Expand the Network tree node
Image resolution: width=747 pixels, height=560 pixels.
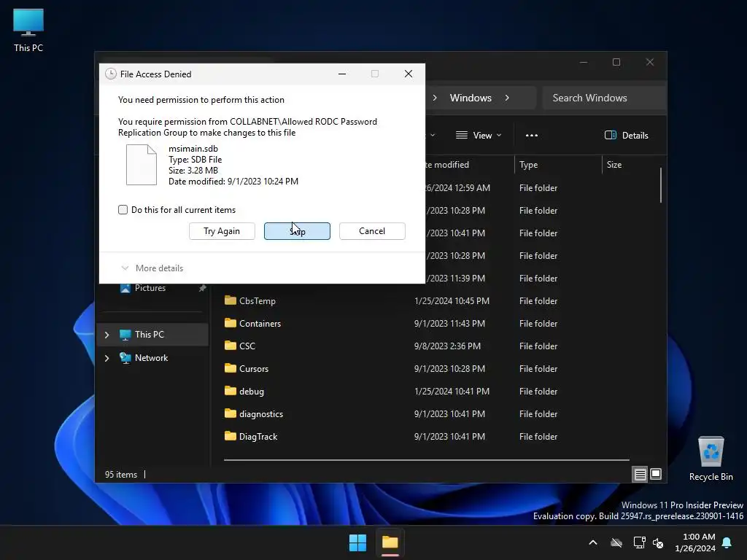click(x=107, y=358)
